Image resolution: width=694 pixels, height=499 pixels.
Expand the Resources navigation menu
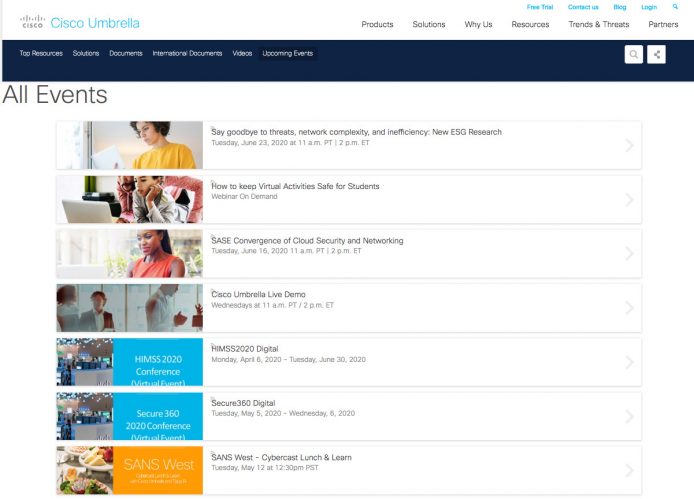(530, 24)
